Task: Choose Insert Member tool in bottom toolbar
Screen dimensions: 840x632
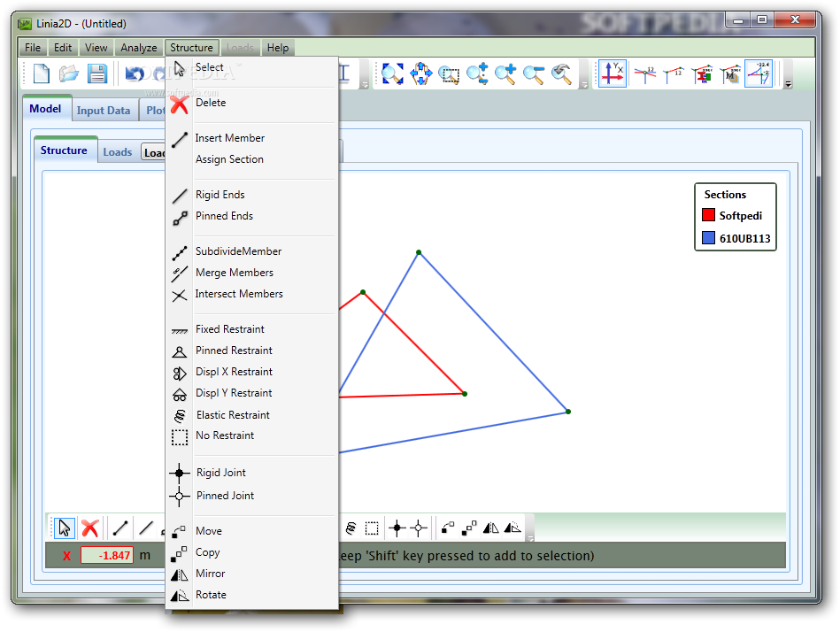Action: coord(120,528)
